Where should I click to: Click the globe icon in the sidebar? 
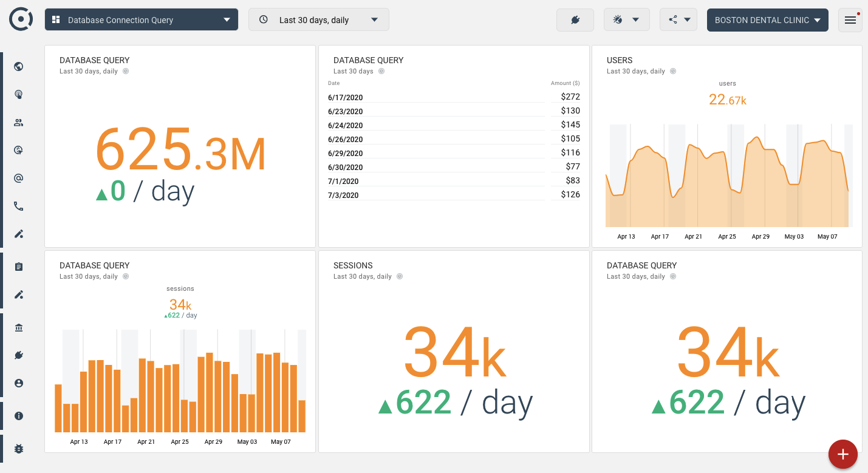click(18, 67)
